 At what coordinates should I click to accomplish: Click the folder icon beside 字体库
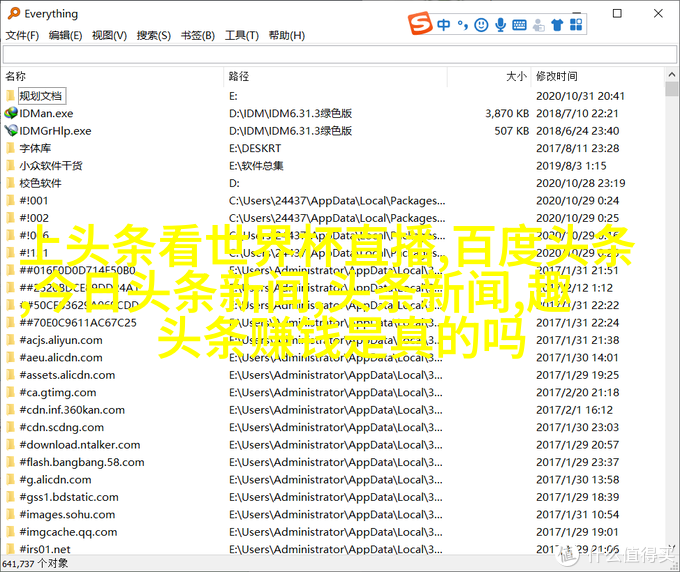[x=11, y=148]
